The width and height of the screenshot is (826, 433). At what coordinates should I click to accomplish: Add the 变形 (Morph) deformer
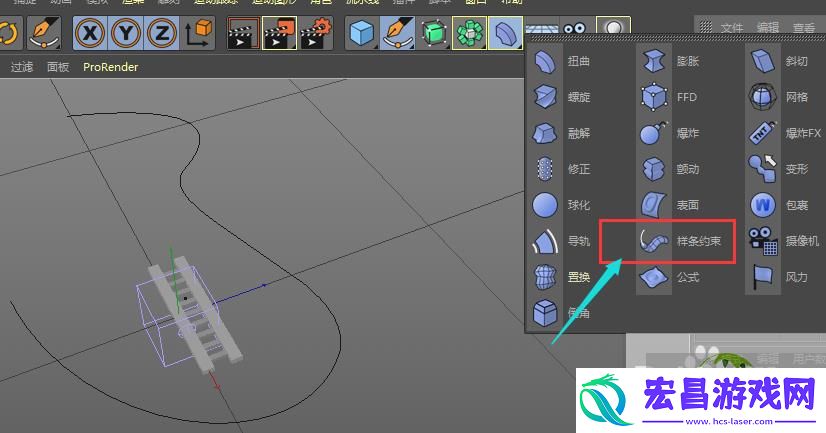[x=780, y=169]
